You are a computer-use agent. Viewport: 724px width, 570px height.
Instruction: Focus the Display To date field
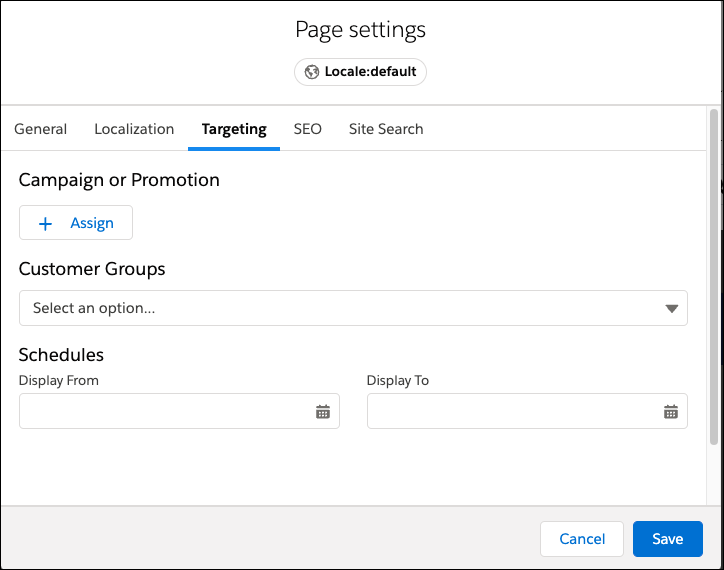527,411
